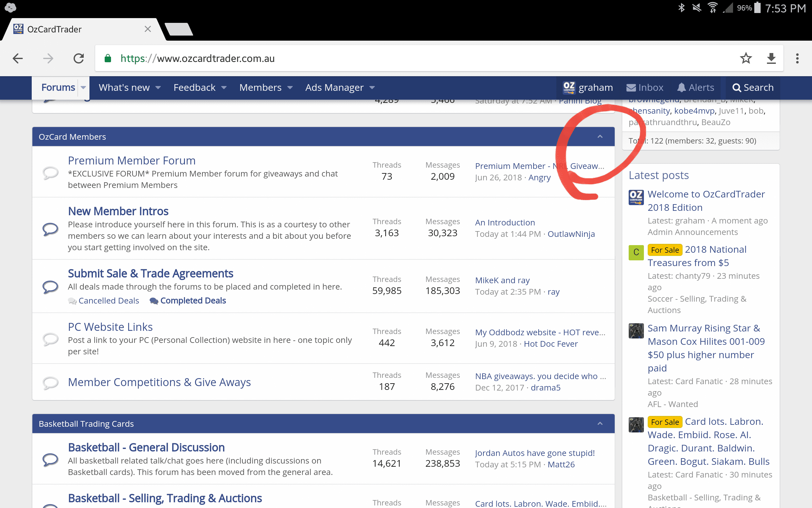Open the Alerts bell
Image resolution: width=812 pixels, height=508 pixels.
tap(695, 88)
